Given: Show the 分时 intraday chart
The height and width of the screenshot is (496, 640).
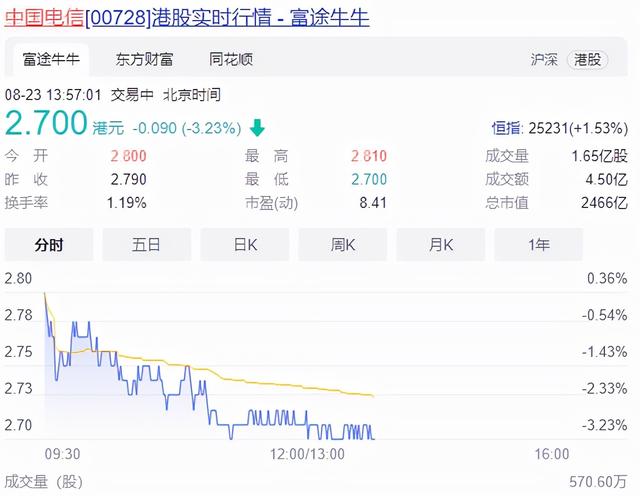Looking at the screenshot, I should coord(49,245).
